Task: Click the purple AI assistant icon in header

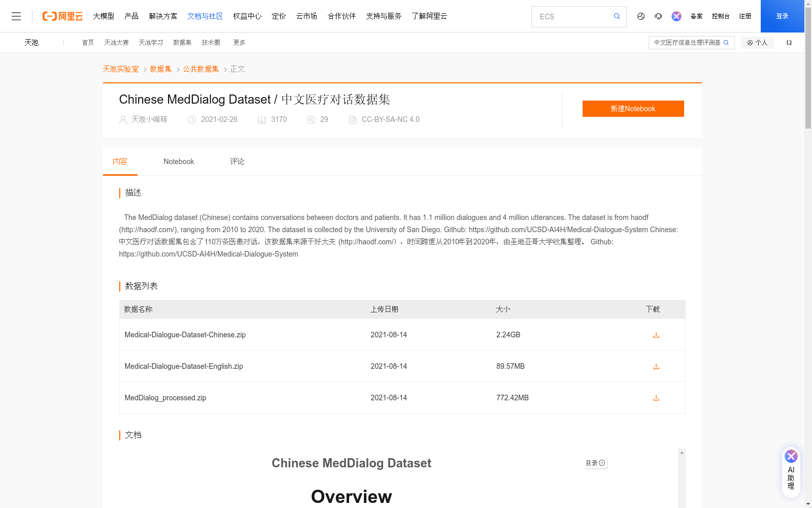Action: click(676, 16)
